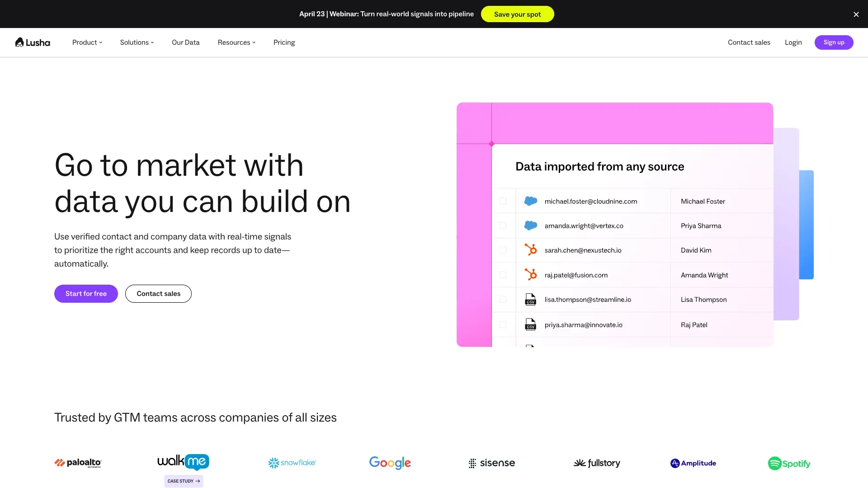The width and height of the screenshot is (868, 488).
Task: Click the Lusha logo in the navbar
Action: (x=33, y=42)
